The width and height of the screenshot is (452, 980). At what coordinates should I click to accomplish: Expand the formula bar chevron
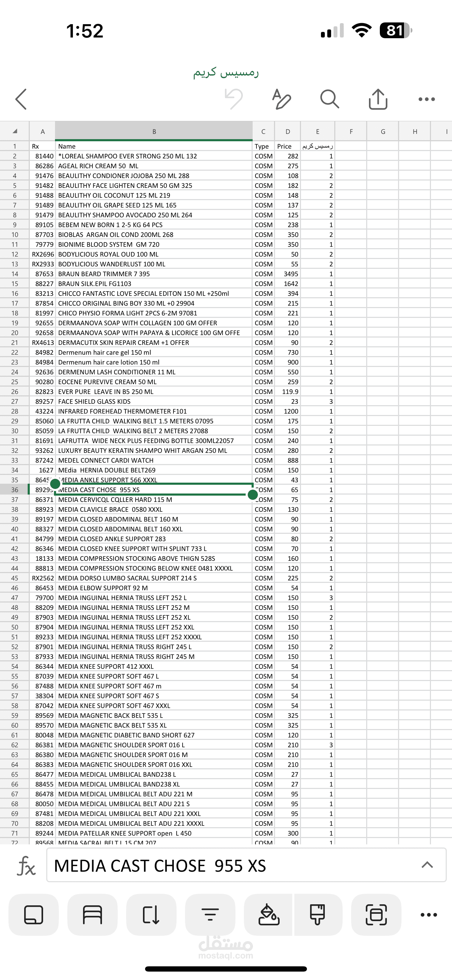(427, 865)
